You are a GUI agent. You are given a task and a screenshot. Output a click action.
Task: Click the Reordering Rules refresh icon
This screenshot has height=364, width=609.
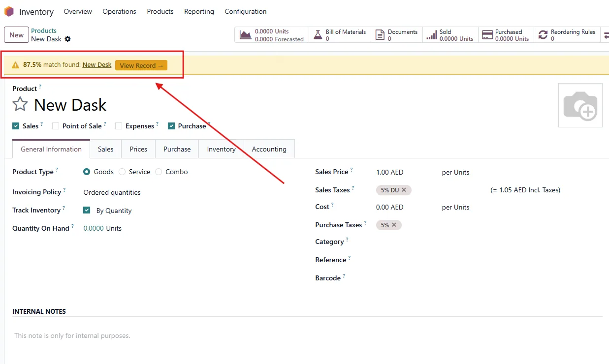pos(543,35)
